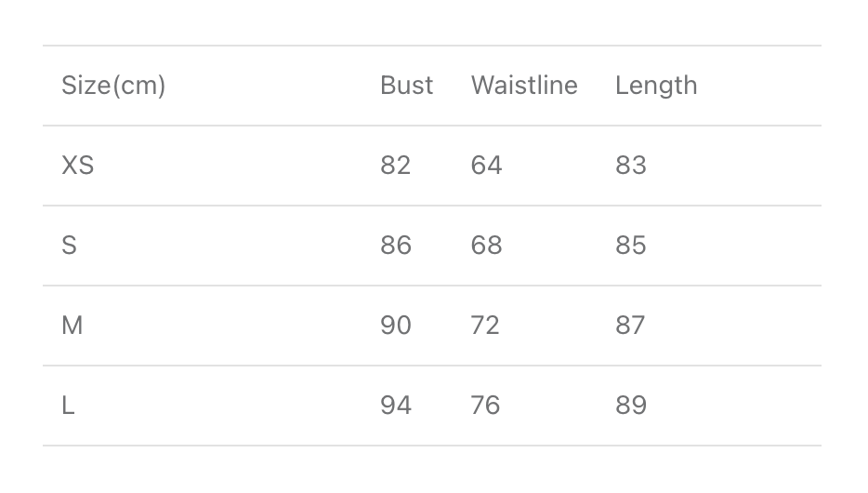This screenshot has height=493, width=868.
Task: Click the Bust column header
Action: click(x=406, y=86)
